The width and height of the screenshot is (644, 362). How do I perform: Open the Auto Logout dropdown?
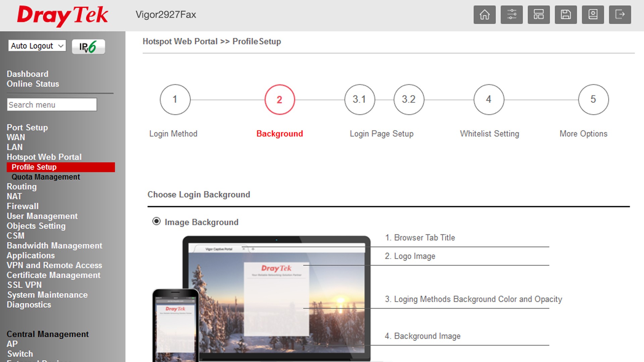pyautogui.click(x=37, y=46)
